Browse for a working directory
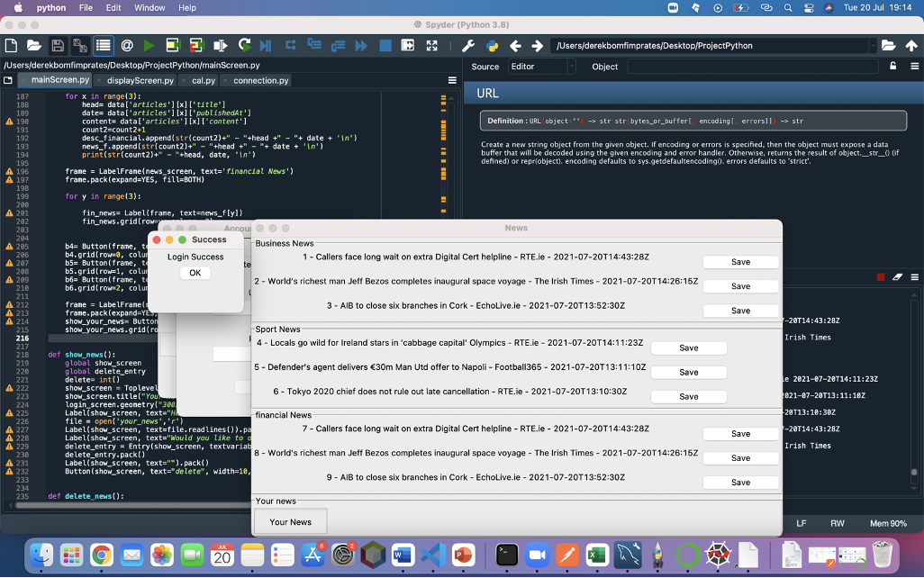This screenshot has width=924, height=578. pyautogui.click(x=889, y=45)
